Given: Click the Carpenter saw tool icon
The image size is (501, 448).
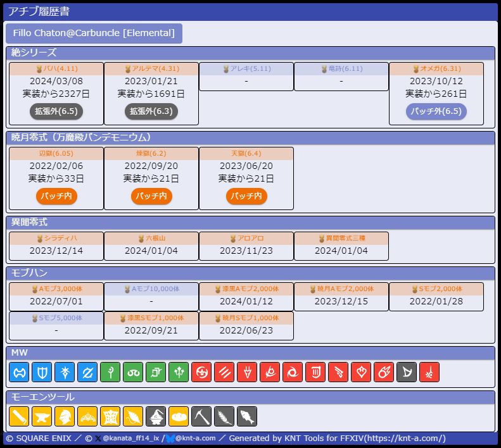Looking at the screenshot, I should (19, 416).
